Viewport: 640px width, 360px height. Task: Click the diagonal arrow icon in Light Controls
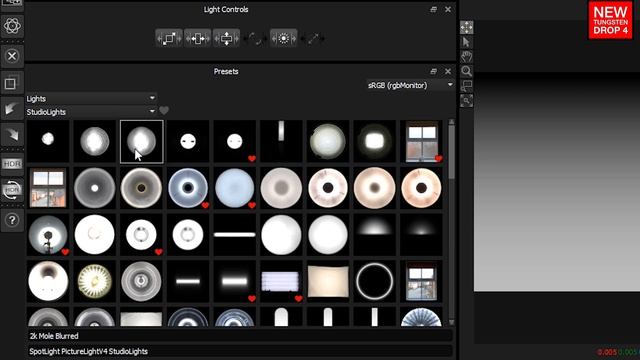pos(313,38)
